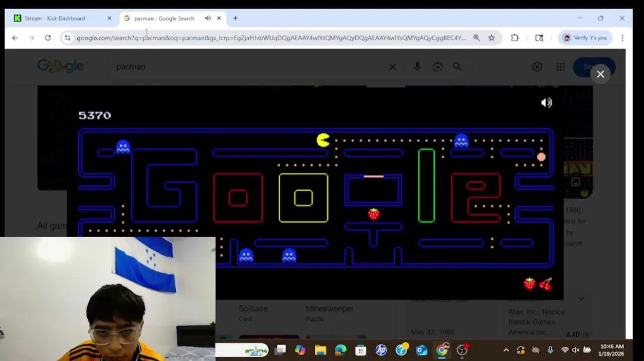Click the taskbar search box
Viewport: 644px width, 361px height.
(x=243, y=350)
